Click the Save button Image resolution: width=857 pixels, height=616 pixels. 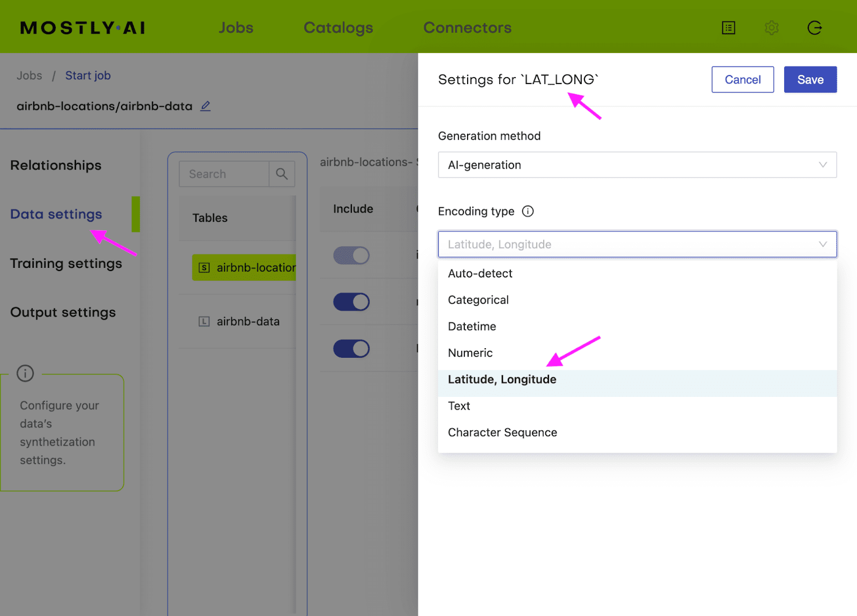click(x=810, y=80)
